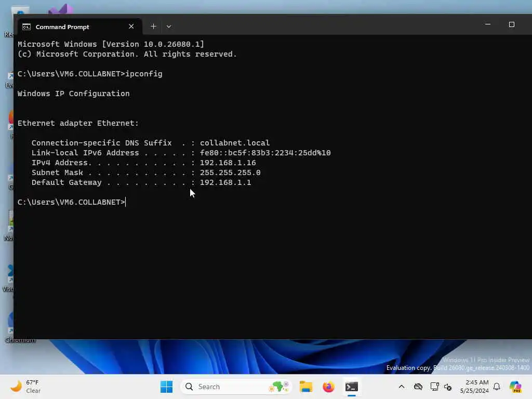Viewport: 532px width, 399px height.
Task: Open the weather widget showing 67°F
Action: click(x=26, y=387)
